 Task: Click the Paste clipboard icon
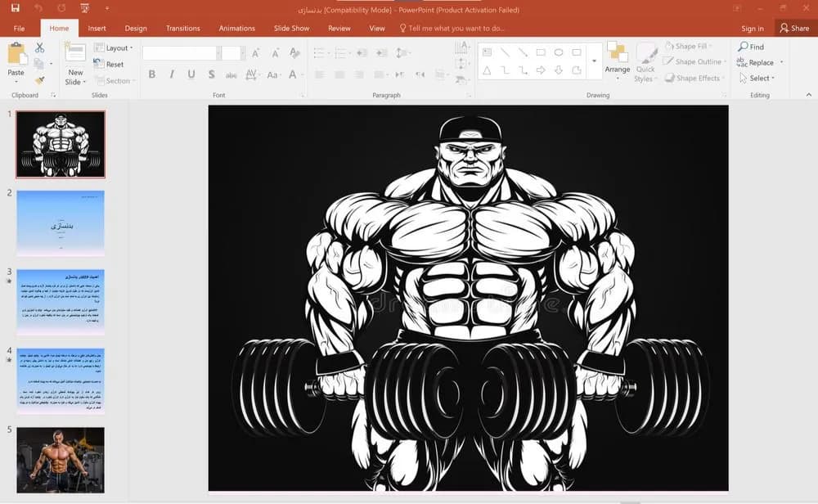click(x=16, y=53)
